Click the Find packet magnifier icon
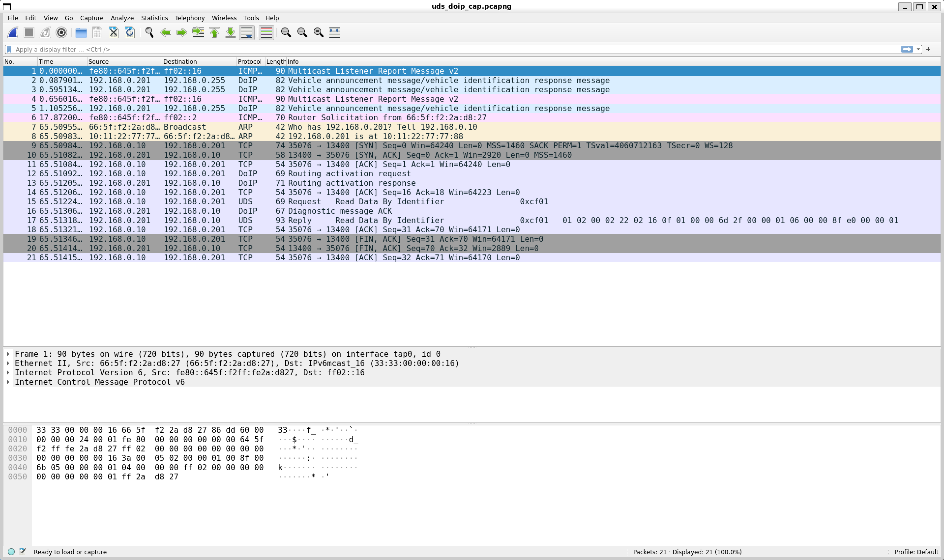944x560 pixels. pos(149,32)
